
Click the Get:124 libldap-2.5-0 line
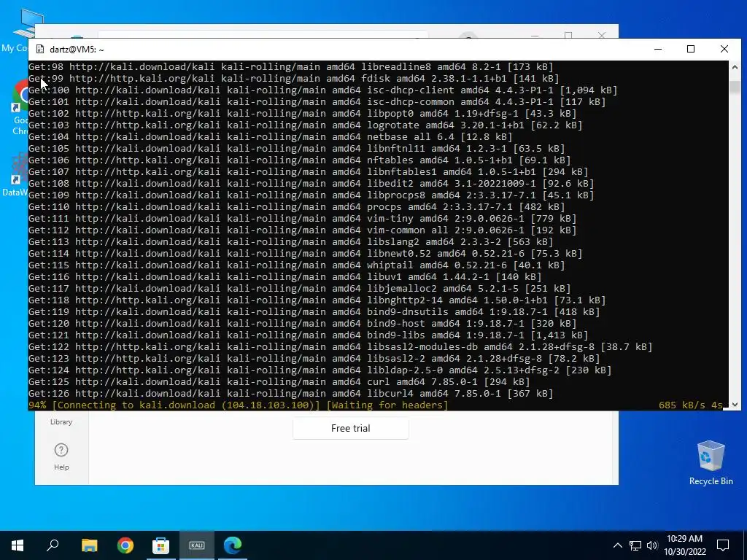[320, 370]
